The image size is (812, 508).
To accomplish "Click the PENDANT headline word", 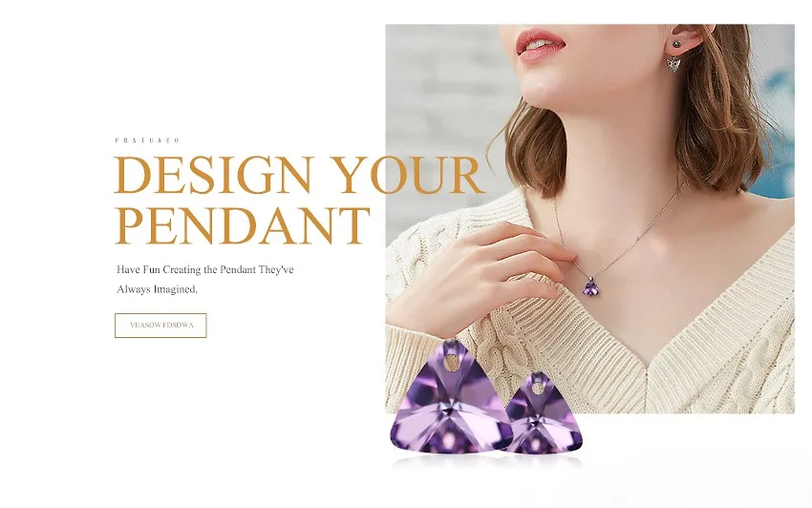I will (243, 225).
